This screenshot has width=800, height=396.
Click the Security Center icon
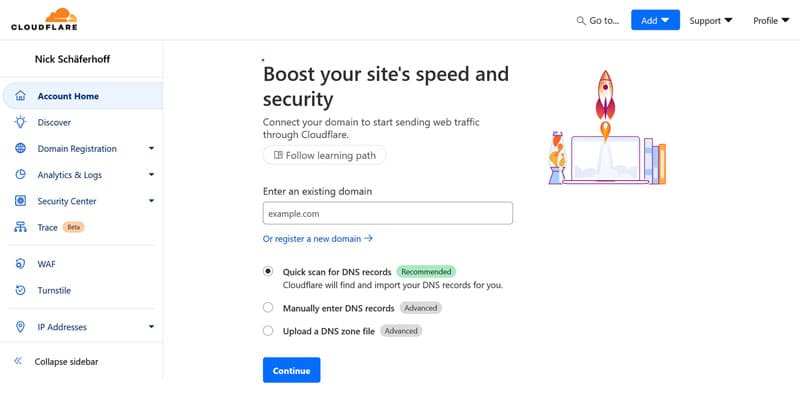(20, 201)
